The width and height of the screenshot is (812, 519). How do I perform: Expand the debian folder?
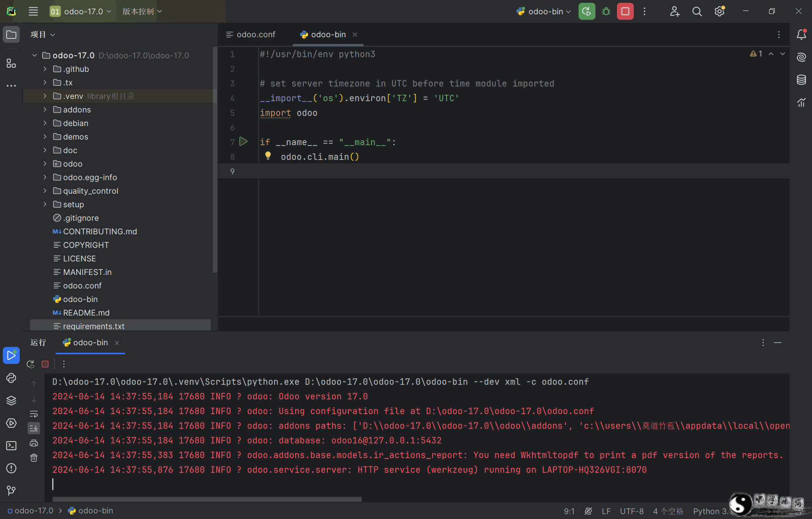[45, 123]
